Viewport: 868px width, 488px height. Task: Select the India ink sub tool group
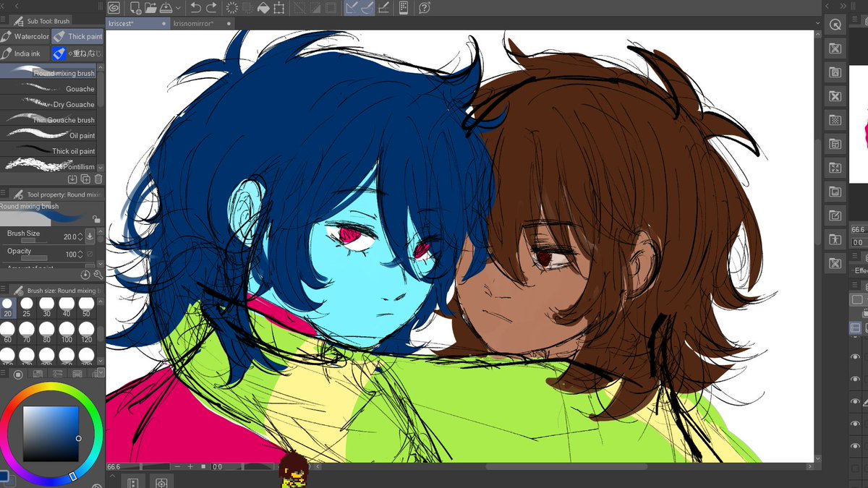[x=25, y=53]
